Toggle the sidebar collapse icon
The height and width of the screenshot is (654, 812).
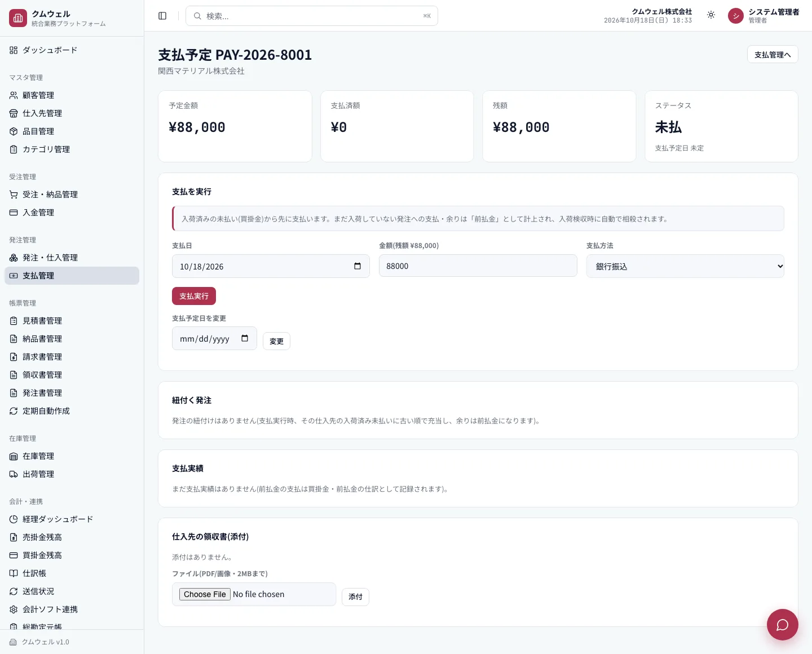162,16
